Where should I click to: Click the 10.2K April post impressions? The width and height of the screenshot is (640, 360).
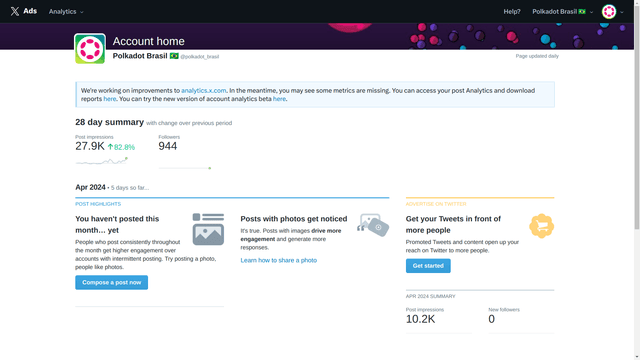coord(420,319)
